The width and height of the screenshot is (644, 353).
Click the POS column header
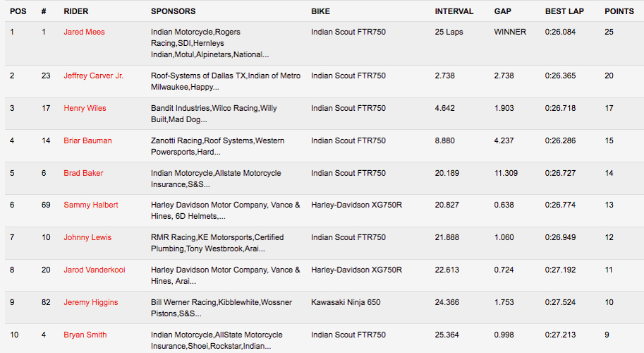(x=18, y=12)
